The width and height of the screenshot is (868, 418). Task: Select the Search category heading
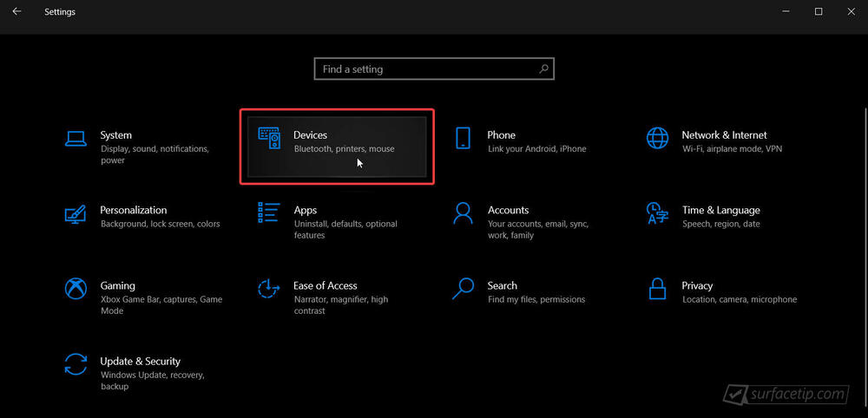(502, 286)
